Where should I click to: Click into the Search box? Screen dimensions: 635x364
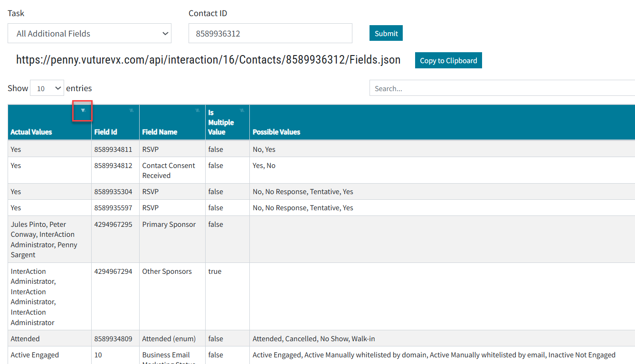pyautogui.click(x=502, y=88)
